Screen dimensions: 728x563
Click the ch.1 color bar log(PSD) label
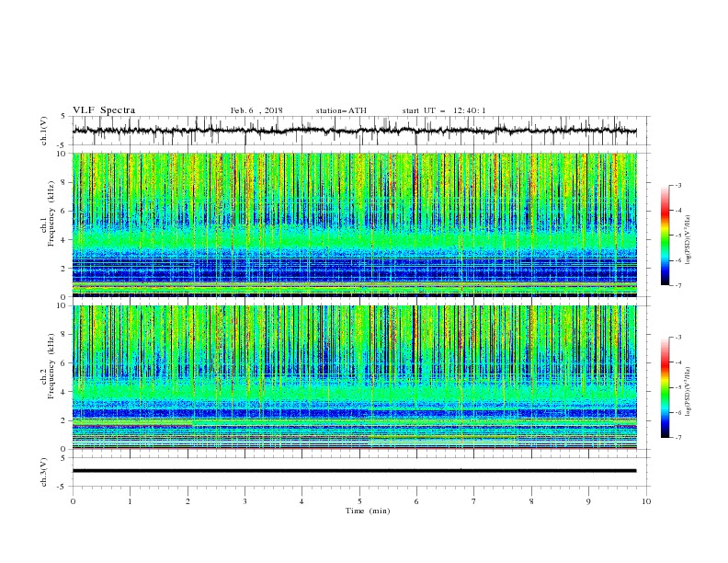(688, 240)
